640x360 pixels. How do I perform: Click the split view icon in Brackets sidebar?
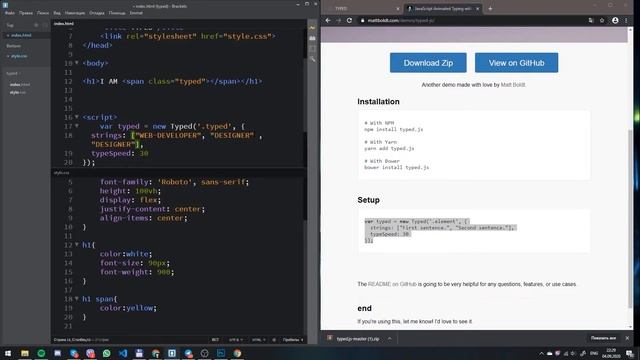[45, 25]
